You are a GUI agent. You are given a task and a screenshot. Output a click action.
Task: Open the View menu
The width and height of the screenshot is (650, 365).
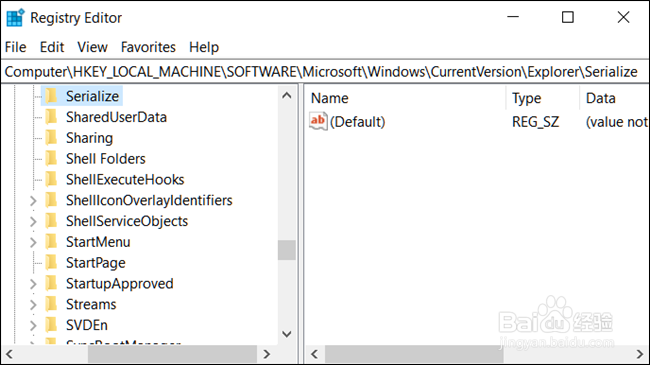(x=92, y=47)
